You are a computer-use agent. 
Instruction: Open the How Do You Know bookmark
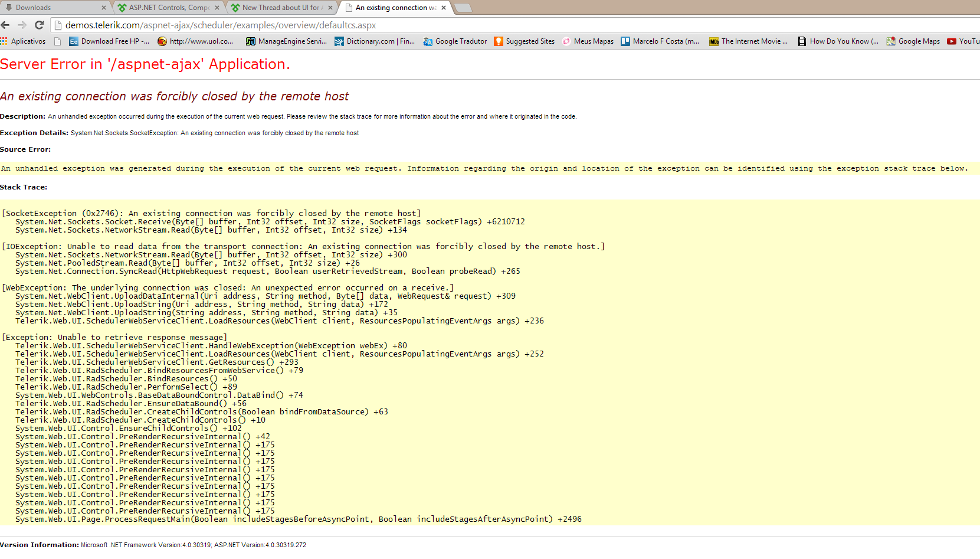[838, 41]
